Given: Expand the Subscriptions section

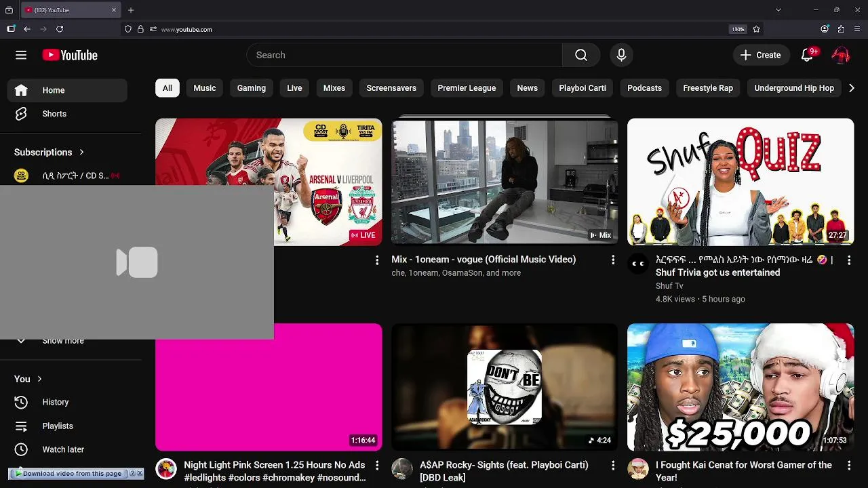Looking at the screenshot, I should click(x=50, y=152).
